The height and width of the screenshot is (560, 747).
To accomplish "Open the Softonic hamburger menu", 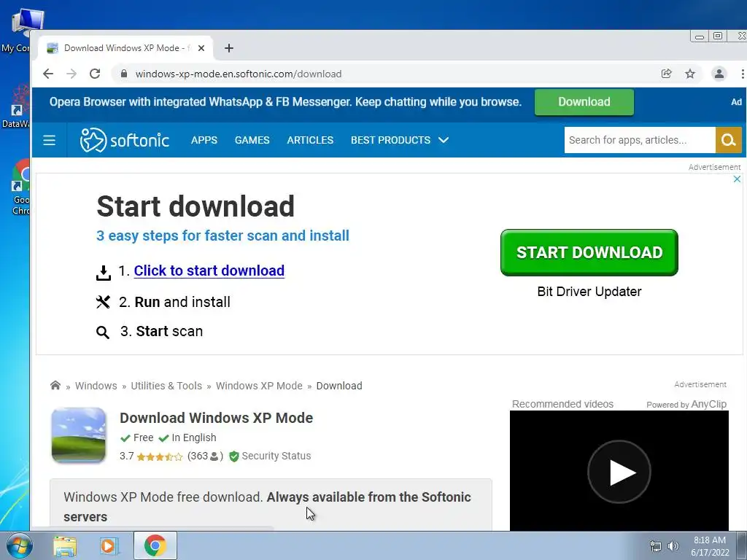I will click(49, 140).
